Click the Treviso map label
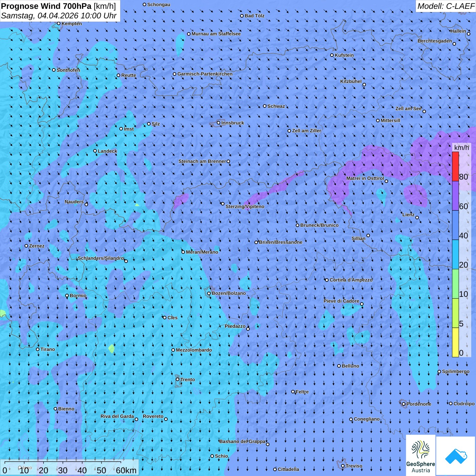Image resolution: width=476 pixels, height=476 pixels. pos(354,466)
